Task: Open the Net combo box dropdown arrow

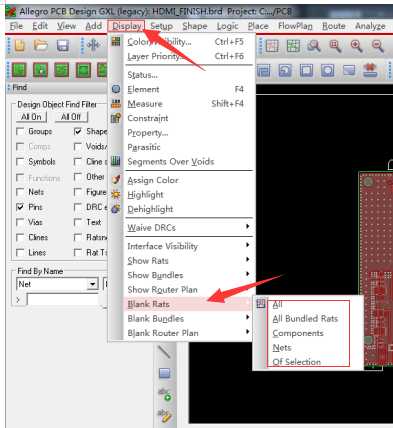Action: (x=92, y=284)
